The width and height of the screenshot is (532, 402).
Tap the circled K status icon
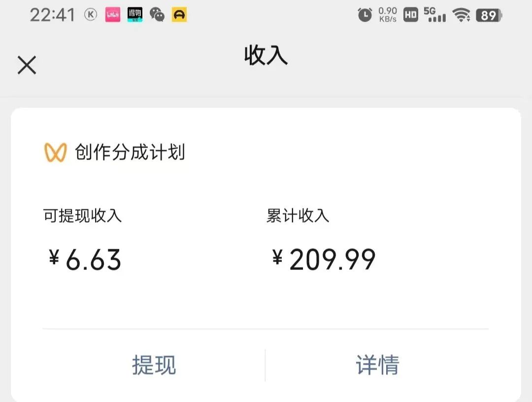(91, 15)
